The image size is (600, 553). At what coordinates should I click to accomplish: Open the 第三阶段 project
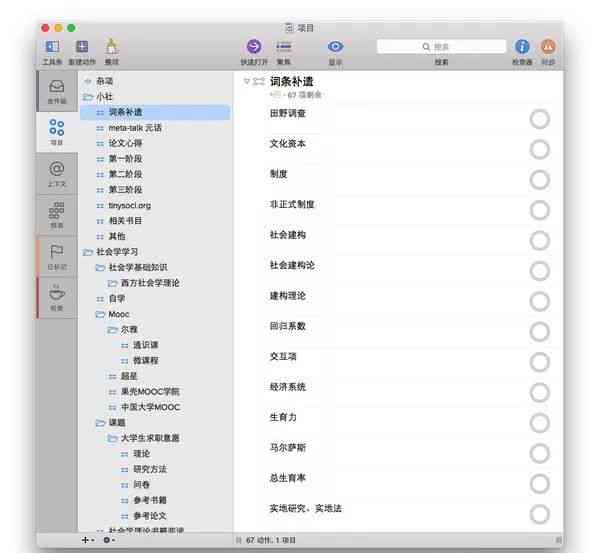point(126,190)
